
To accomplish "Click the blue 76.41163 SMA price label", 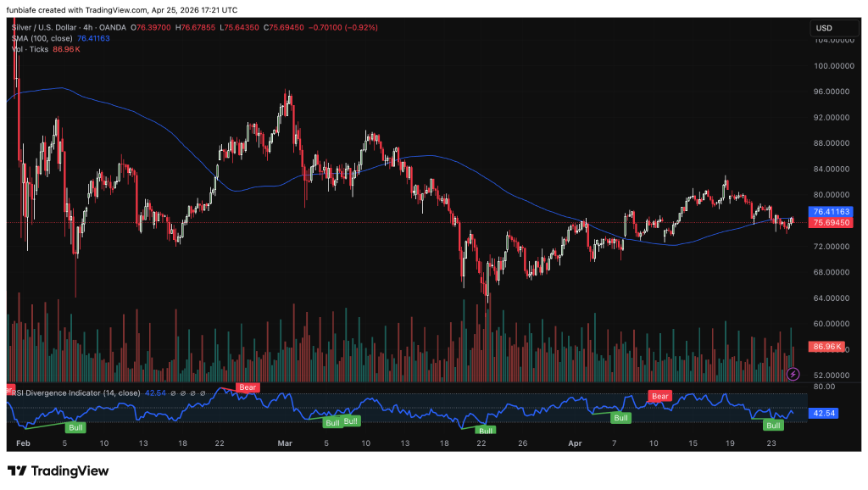I will point(831,211).
